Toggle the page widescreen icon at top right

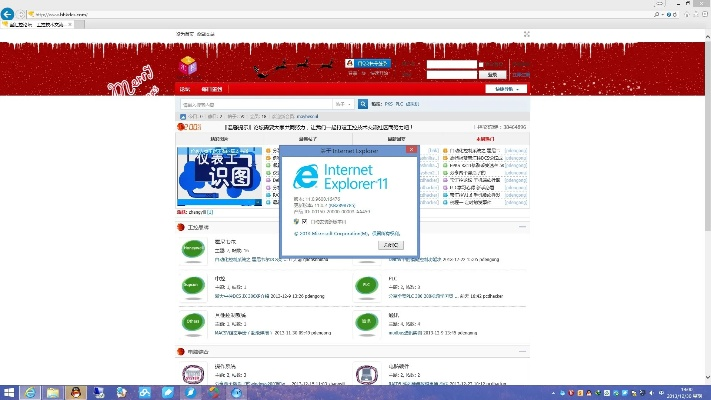pyautogui.click(x=526, y=34)
